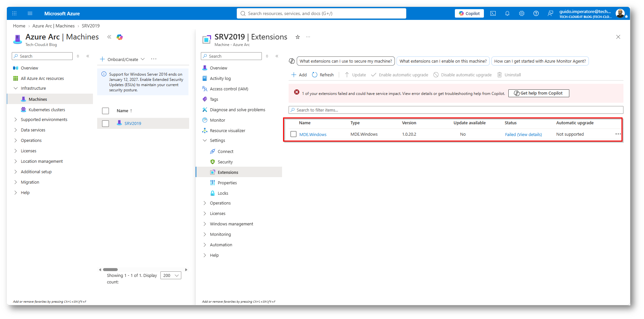Check the SRV2019 machine row checkbox
The image size is (644, 319).
point(106,124)
